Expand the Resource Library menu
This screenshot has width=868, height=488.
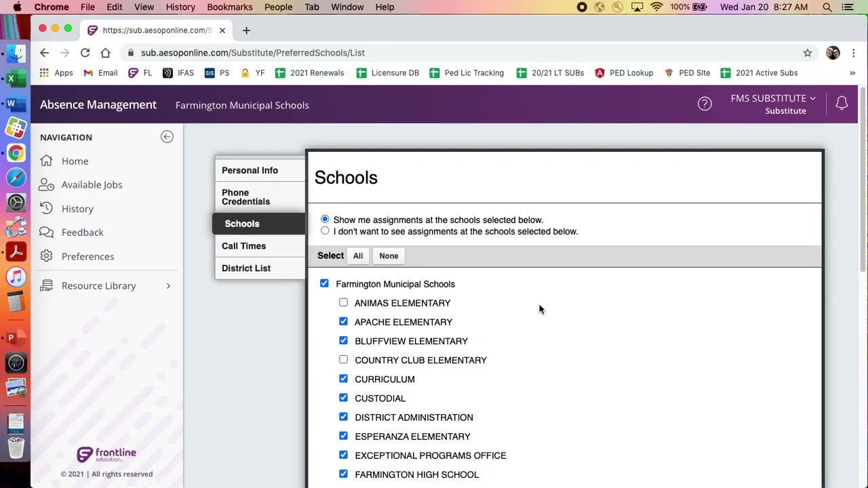[x=168, y=286]
